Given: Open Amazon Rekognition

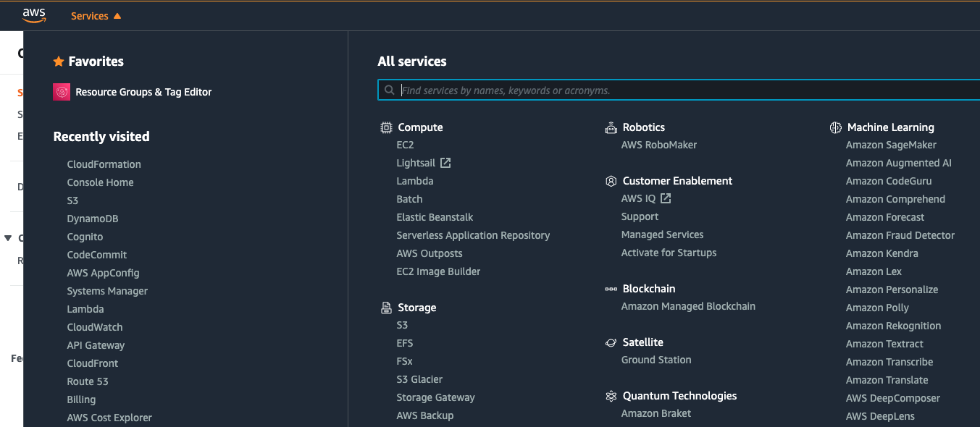Looking at the screenshot, I should [x=893, y=326].
